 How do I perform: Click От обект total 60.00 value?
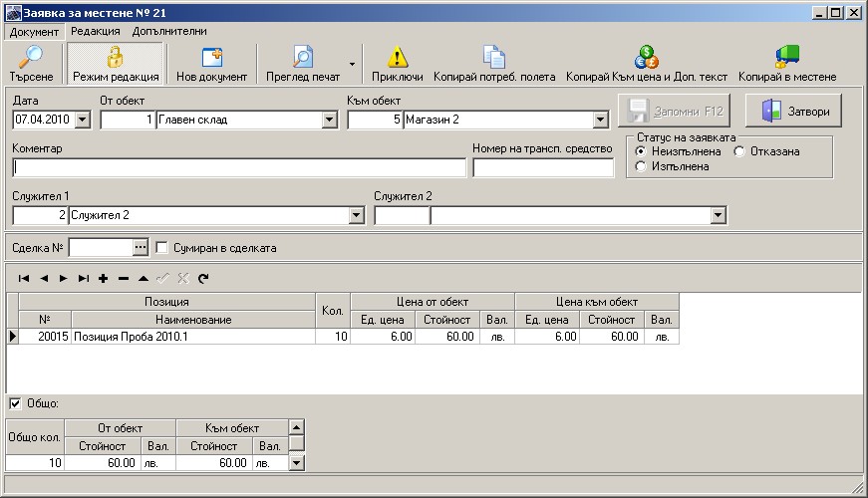[102, 462]
